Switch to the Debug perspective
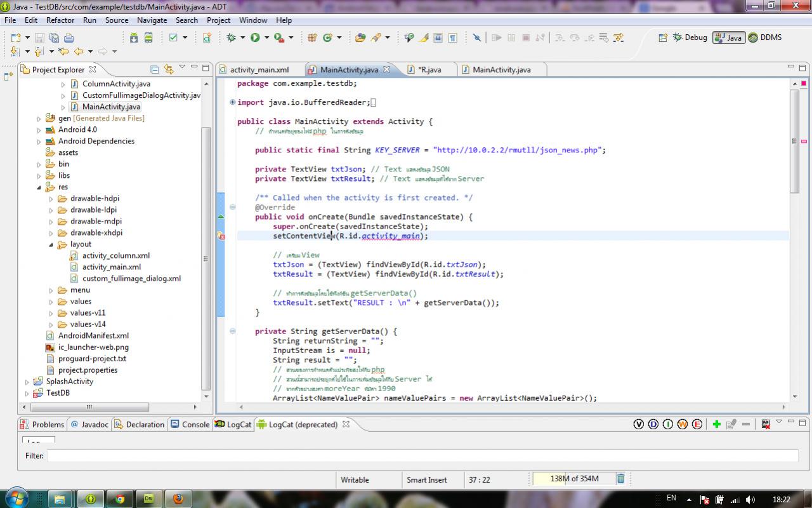This screenshot has height=508, width=812. (690, 37)
